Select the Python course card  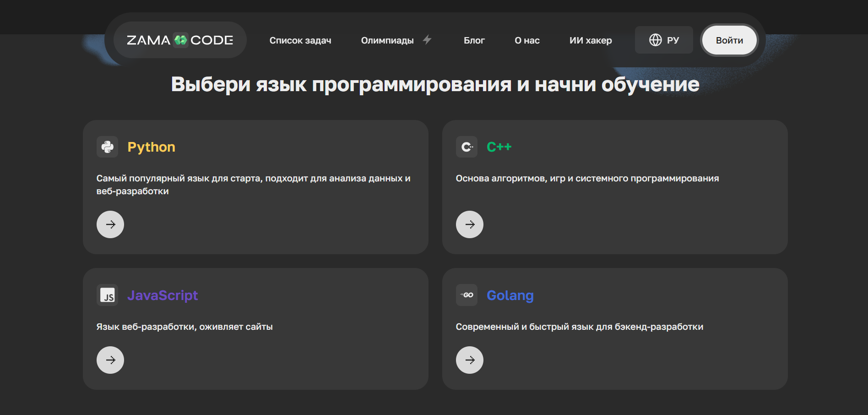(x=255, y=187)
